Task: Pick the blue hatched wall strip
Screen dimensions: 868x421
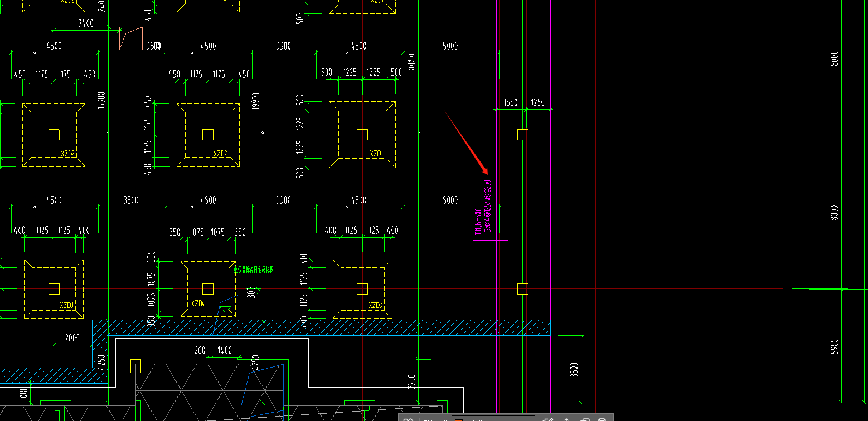Action: 321,327
